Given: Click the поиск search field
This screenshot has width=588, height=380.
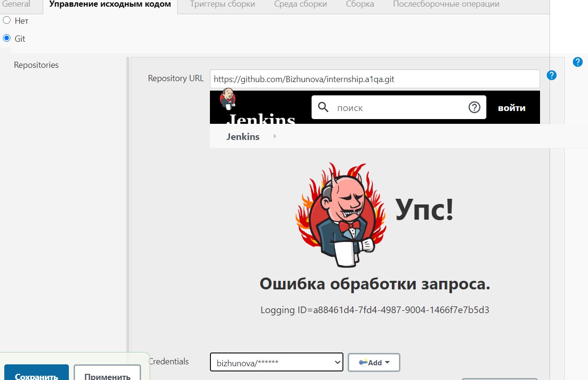Looking at the screenshot, I should pos(399,108).
